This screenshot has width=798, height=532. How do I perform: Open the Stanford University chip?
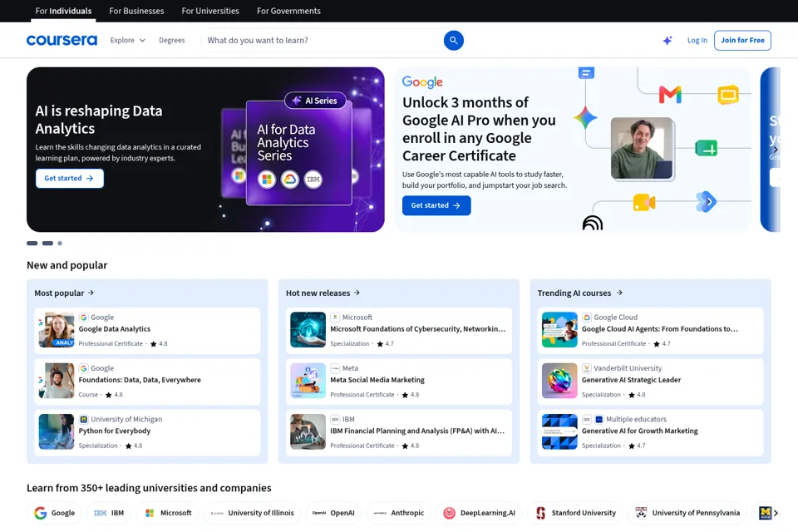click(575, 513)
